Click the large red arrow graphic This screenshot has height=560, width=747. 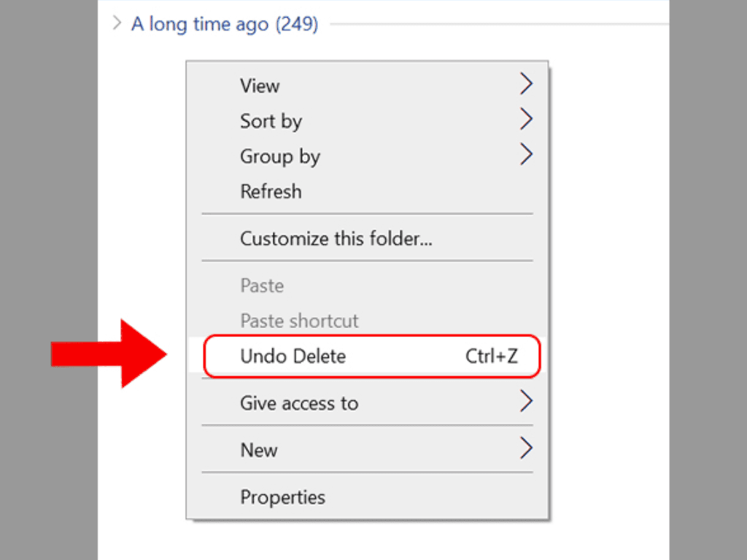(108, 354)
